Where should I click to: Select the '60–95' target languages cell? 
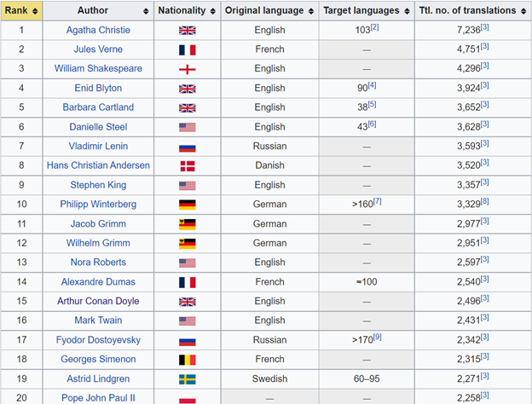pos(367,379)
